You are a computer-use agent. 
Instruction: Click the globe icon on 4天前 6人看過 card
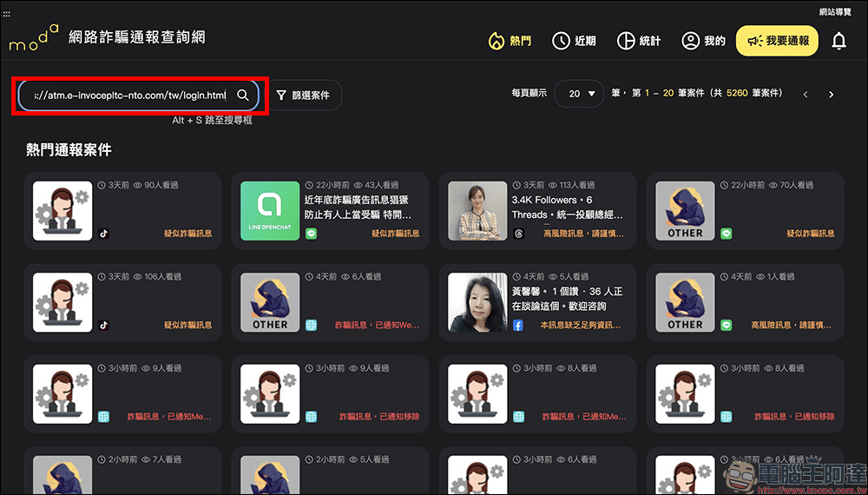click(x=311, y=325)
